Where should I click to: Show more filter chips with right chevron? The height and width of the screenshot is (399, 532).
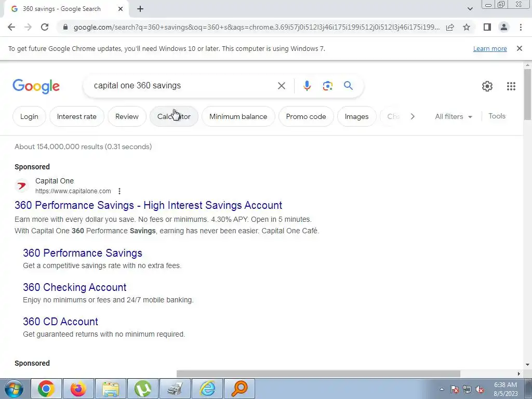(412, 116)
